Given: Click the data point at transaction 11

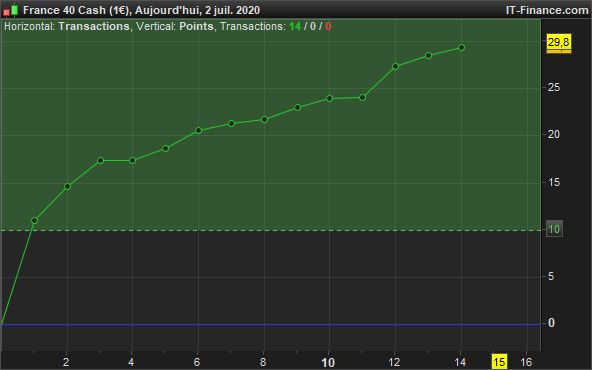Looking at the screenshot, I should pyautogui.click(x=362, y=97).
